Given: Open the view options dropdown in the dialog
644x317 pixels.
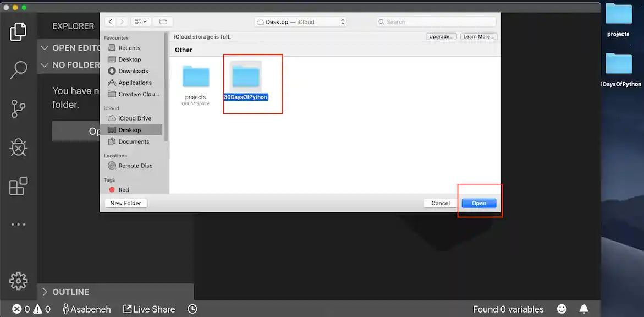Looking at the screenshot, I should pyautogui.click(x=141, y=22).
